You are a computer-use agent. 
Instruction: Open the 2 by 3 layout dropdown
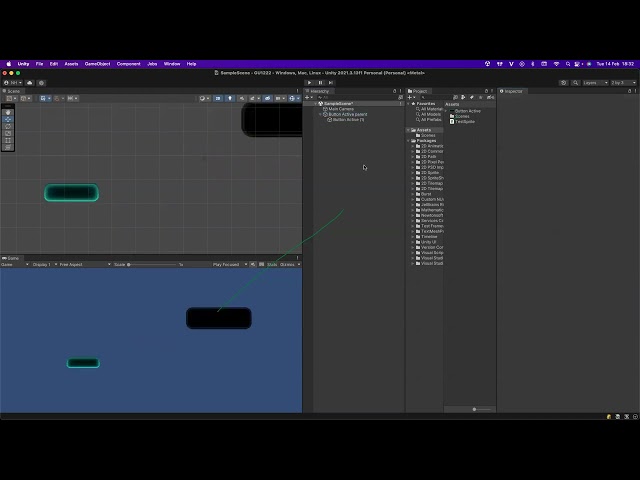623,83
